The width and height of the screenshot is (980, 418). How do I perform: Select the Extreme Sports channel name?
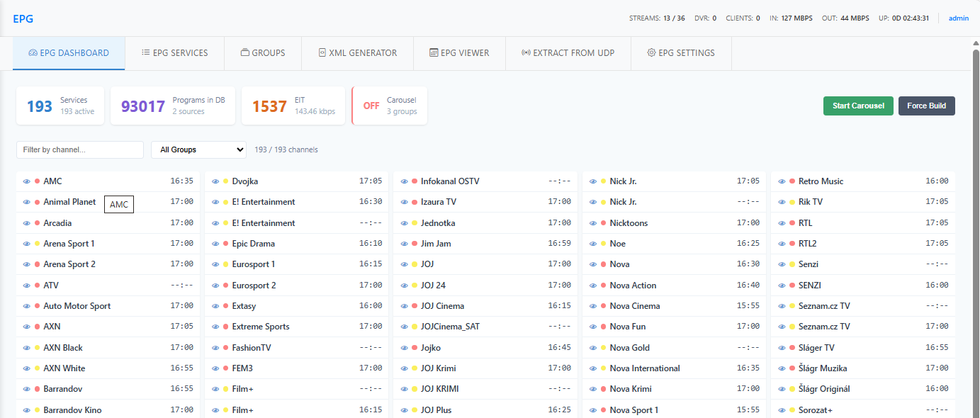coord(261,327)
